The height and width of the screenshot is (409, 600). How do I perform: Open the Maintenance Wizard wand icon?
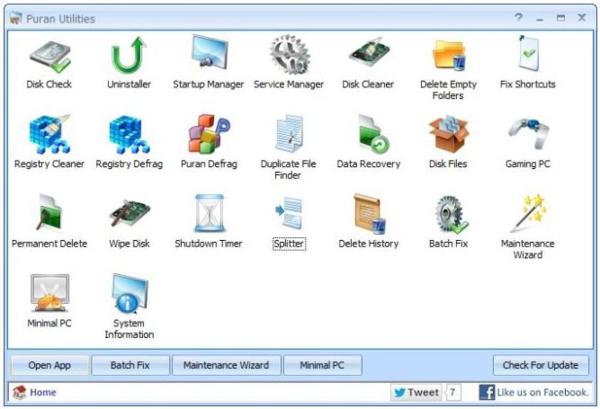(x=529, y=213)
